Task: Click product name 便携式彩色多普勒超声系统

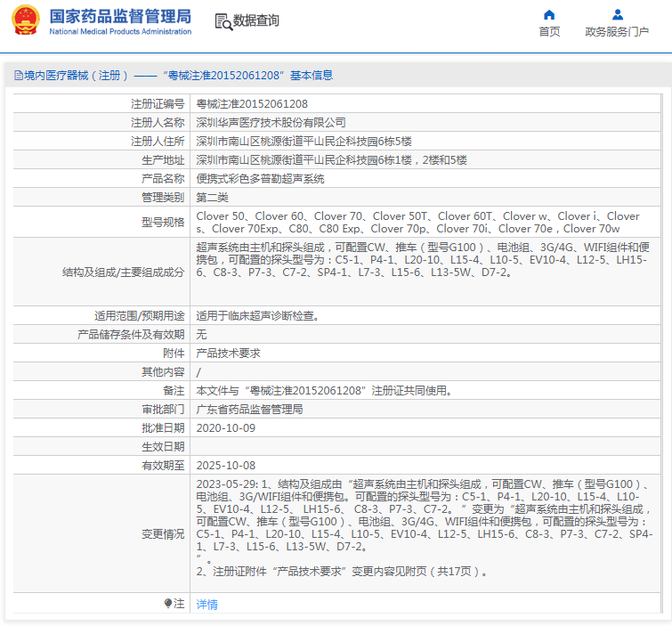Action: 260,179
